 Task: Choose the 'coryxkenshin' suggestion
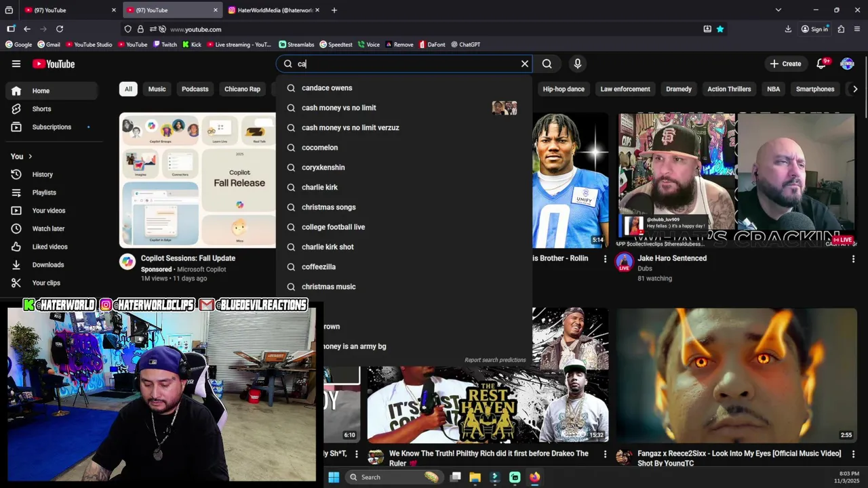403,167
